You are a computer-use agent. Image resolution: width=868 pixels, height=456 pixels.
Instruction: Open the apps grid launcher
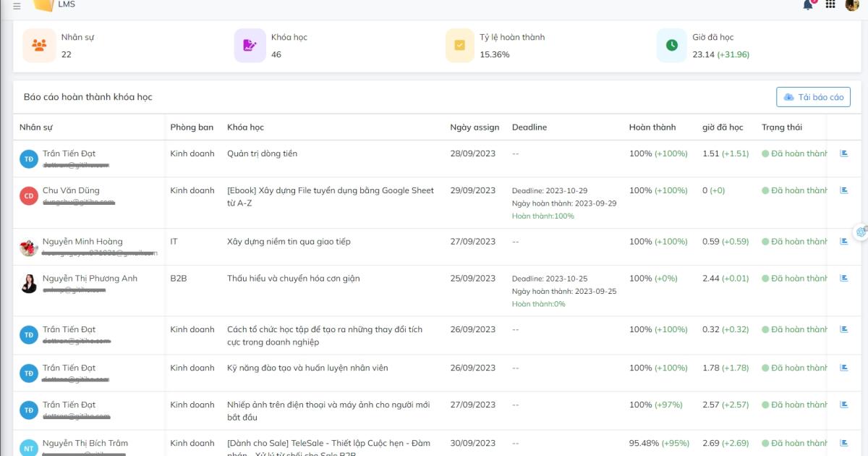pos(830,5)
